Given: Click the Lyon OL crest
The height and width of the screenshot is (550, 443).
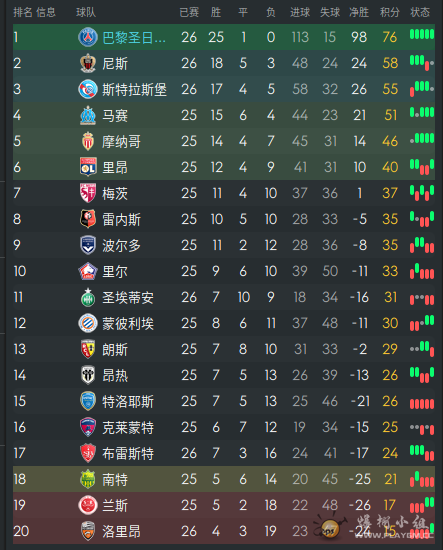Looking at the screenshot, I should coord(88,167).
